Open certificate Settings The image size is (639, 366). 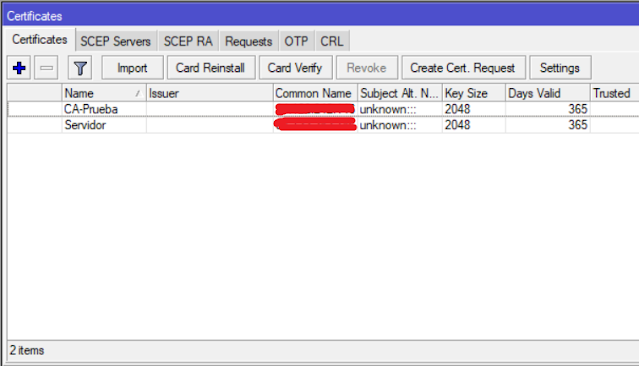point(560,68)
